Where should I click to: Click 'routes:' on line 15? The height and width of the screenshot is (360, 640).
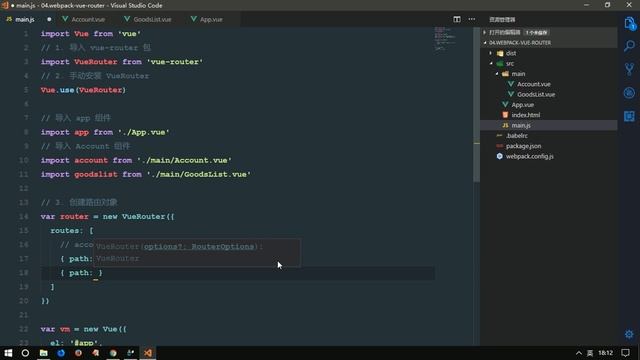pyautogui.click(x=67, y=231)
